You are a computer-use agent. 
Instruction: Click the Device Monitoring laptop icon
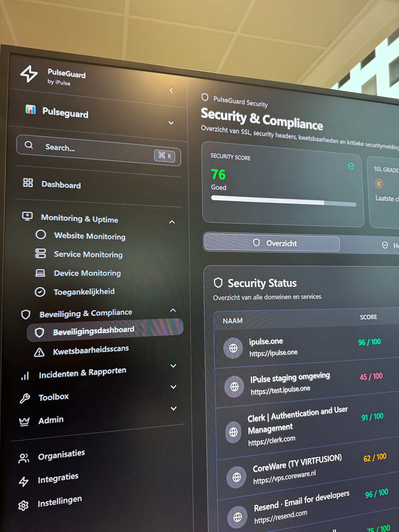click(x=40, y=273)
